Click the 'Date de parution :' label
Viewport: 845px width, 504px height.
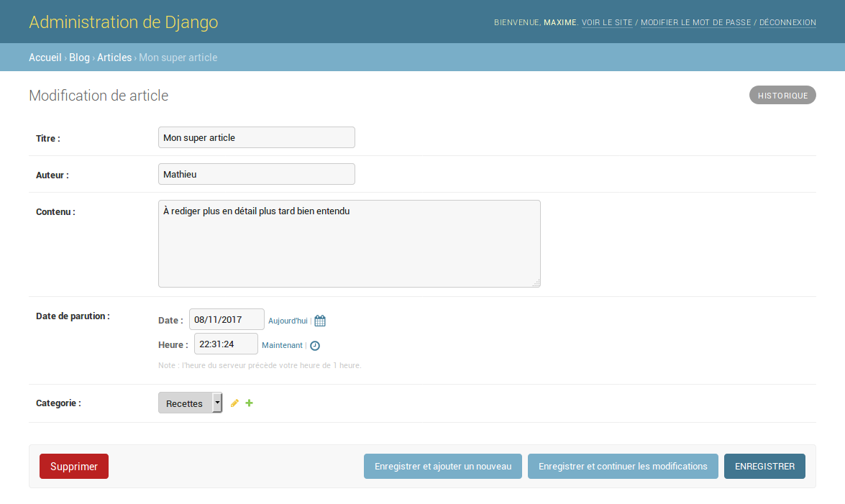[73, 316]
